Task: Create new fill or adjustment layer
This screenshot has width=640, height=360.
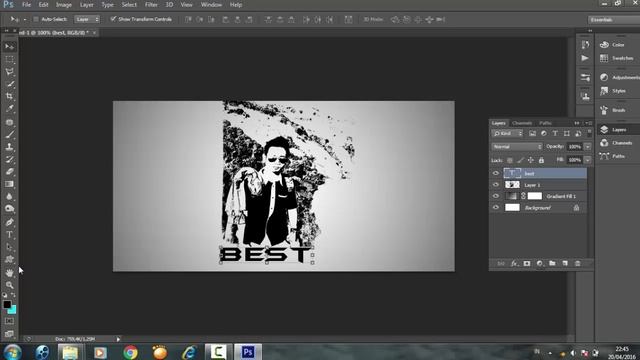Action: click(x=540, y=264)
